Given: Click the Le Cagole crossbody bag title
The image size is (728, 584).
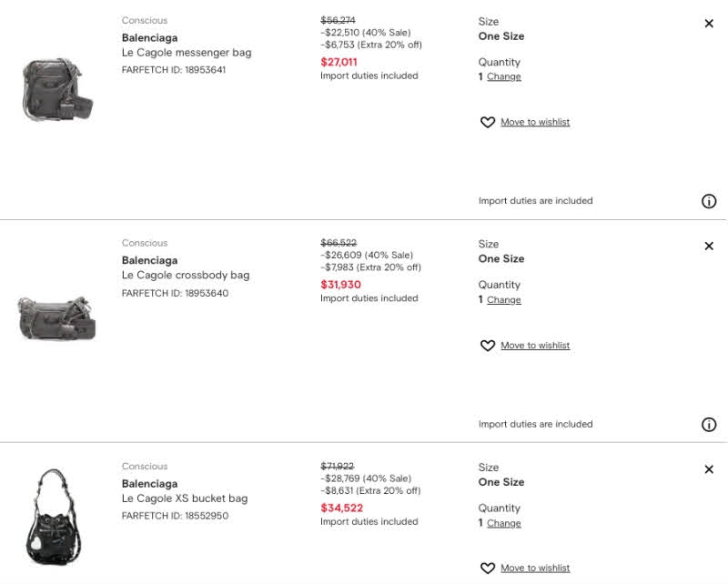Looking at the screenshot, I should coord(186,276).
